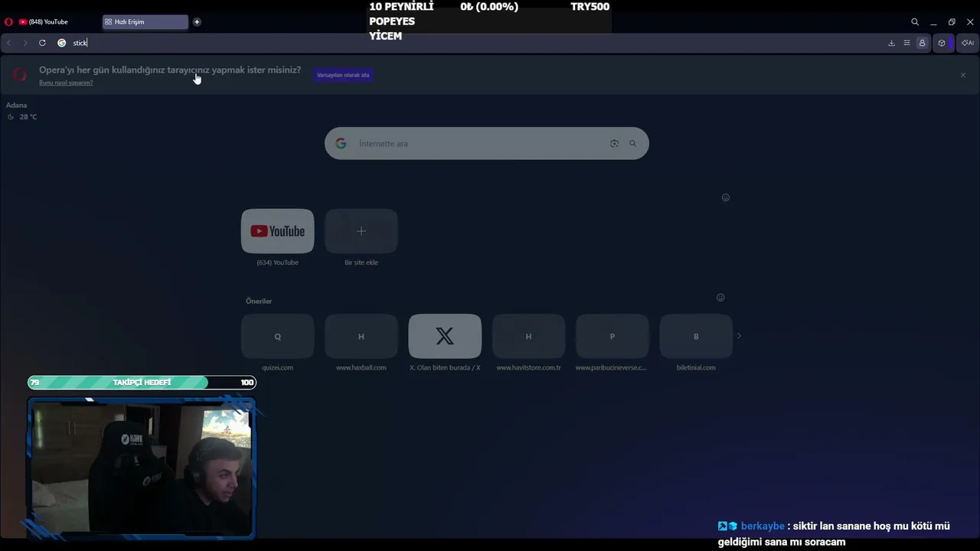Reload the current page

(42, 43)
